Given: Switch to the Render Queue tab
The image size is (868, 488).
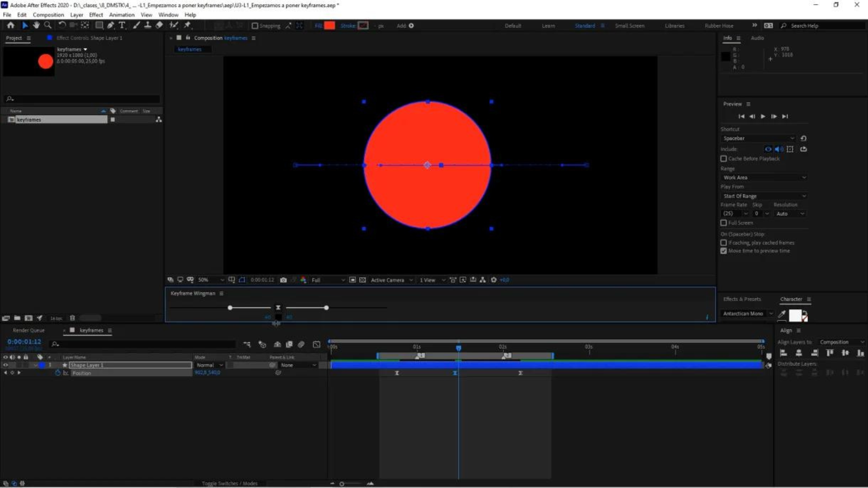Looking at the screenshot, I should point(28,330).
